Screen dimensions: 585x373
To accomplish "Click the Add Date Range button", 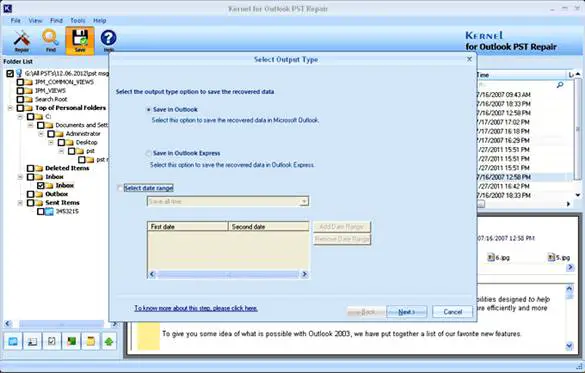I will [x=342, y=227].
